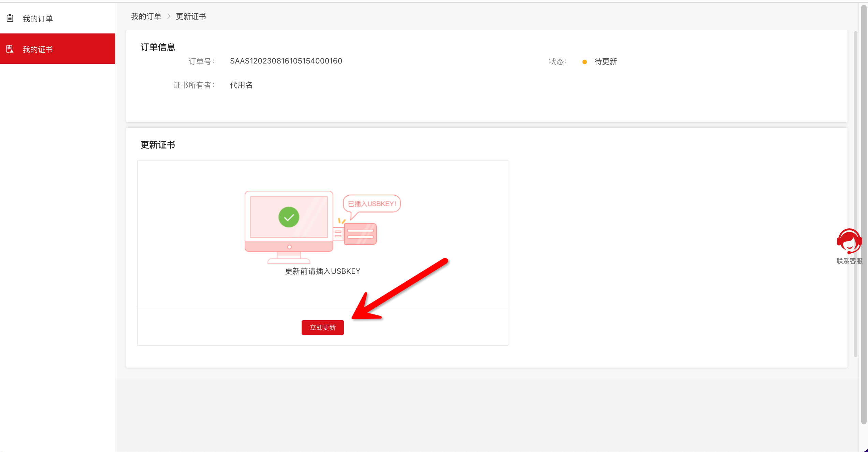Click the inner page vertical scrollbar
868x452 pixels.
pos(855,193)
